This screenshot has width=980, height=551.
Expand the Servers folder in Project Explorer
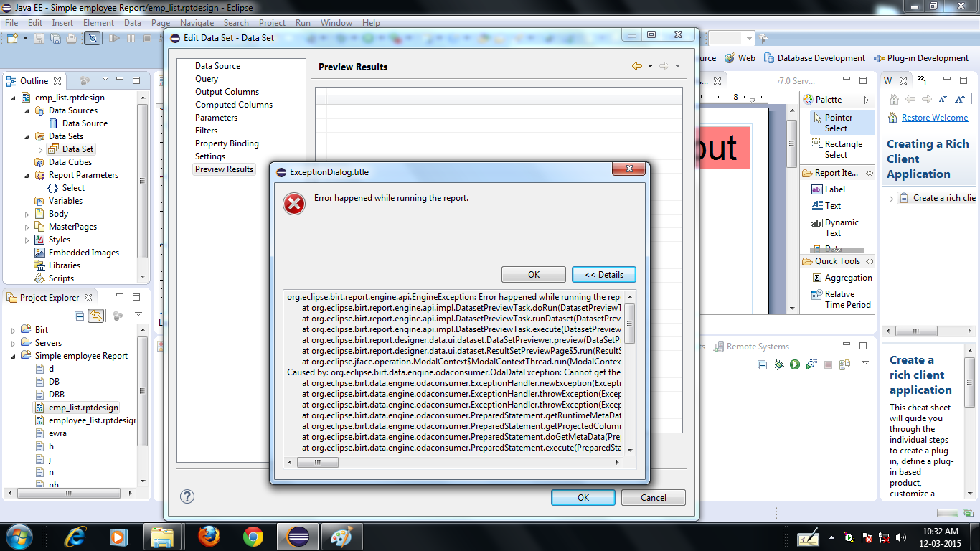[x=14, y=343]
